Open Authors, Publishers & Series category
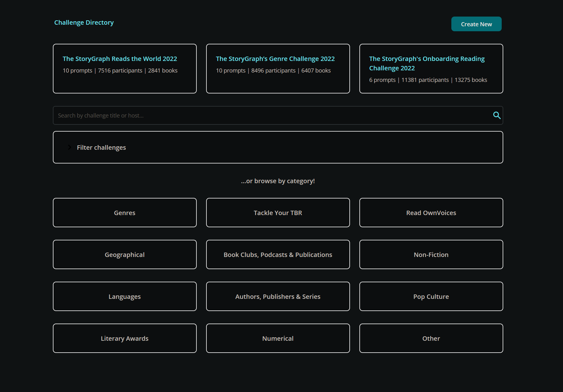Viewport: 563px width, 392px height. click(278, 296)
